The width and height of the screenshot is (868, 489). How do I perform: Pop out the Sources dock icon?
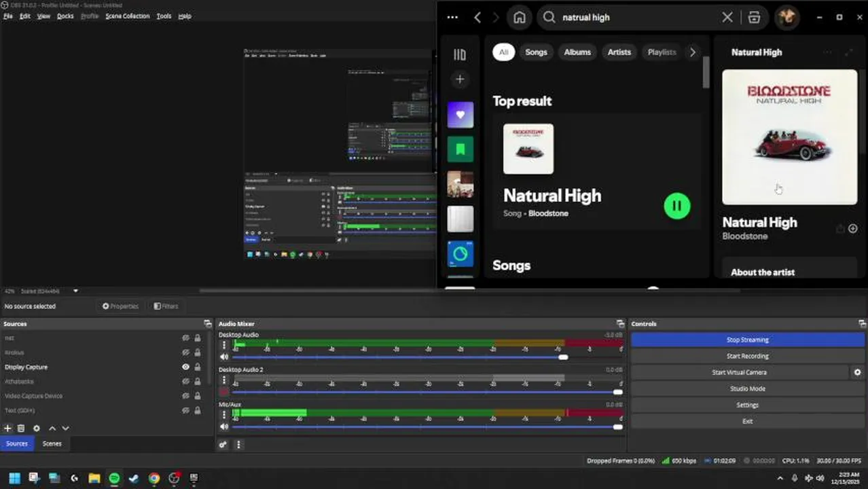point(208,324)
